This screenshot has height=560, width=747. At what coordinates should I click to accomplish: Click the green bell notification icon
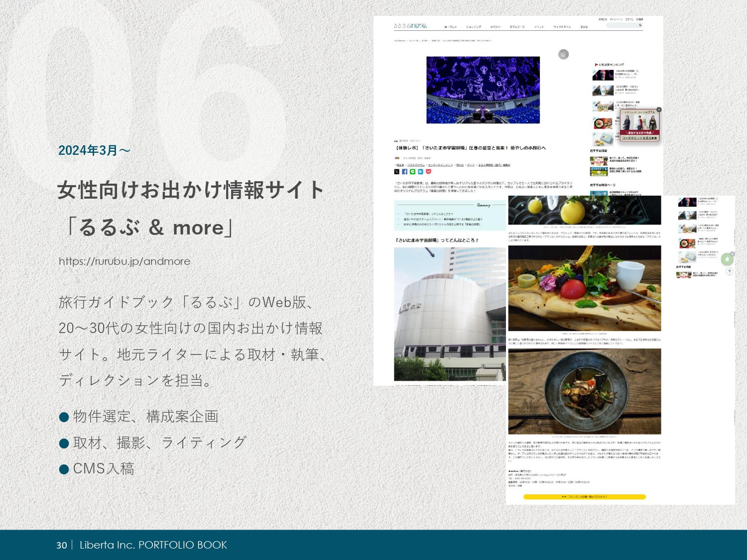(727, 259)
